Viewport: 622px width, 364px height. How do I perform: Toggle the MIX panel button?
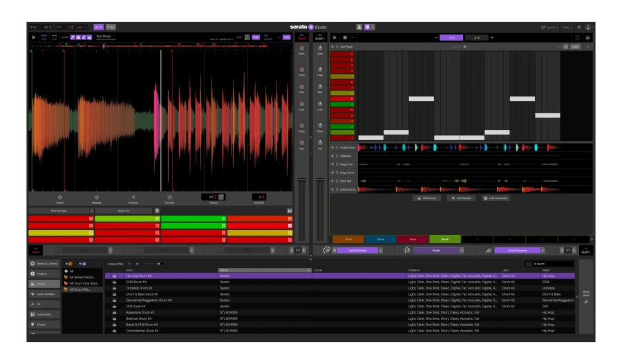(x=111, y=28)
